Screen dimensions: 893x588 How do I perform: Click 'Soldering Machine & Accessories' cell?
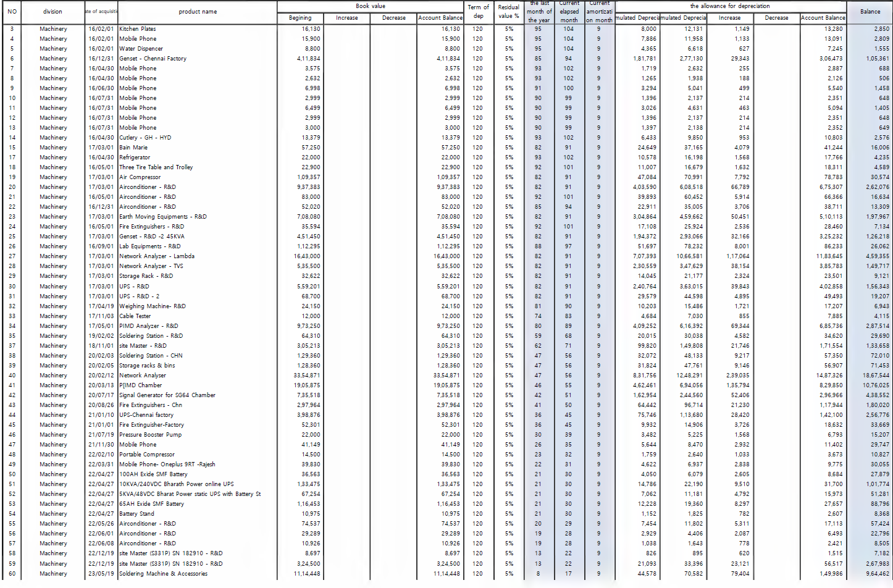click(164, 574)
